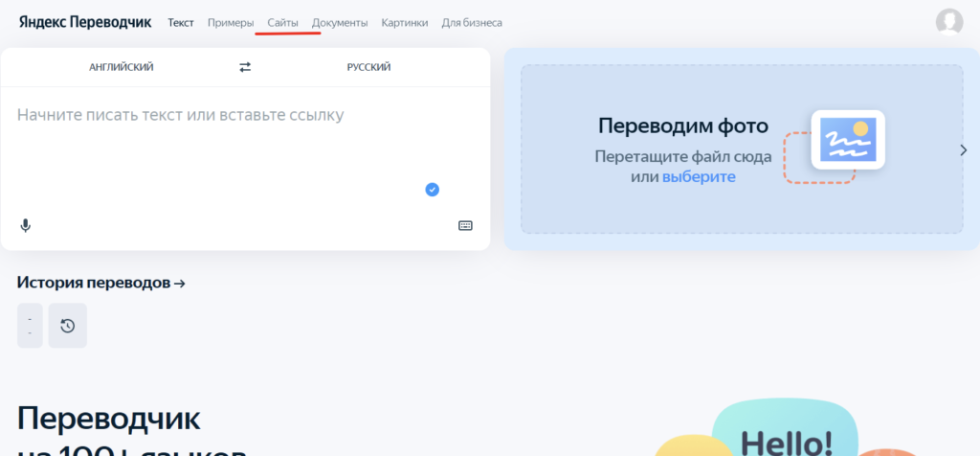
Task: Open the user profile avatar
Action: (x=949, y=22)
